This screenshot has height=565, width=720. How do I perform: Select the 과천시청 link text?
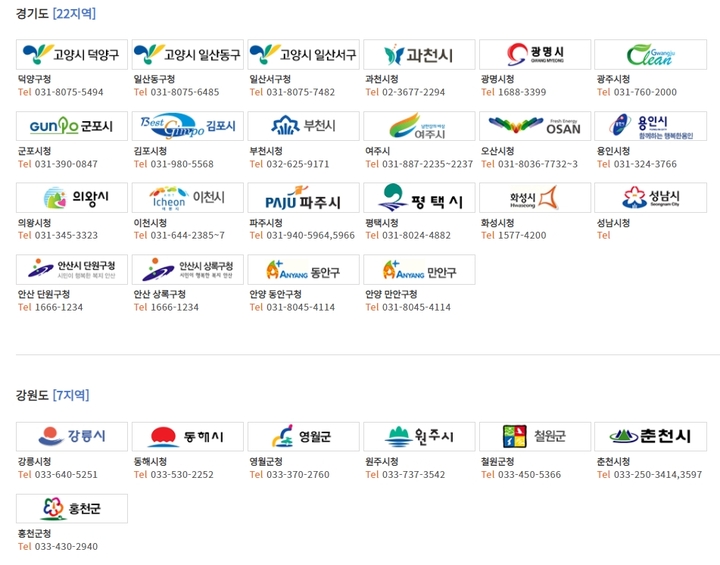click(x=382, y=79)
